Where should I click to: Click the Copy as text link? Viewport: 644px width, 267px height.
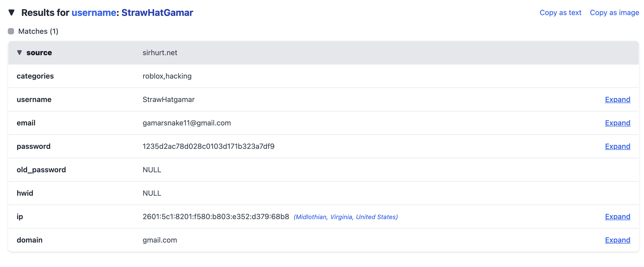click(560, 13)
